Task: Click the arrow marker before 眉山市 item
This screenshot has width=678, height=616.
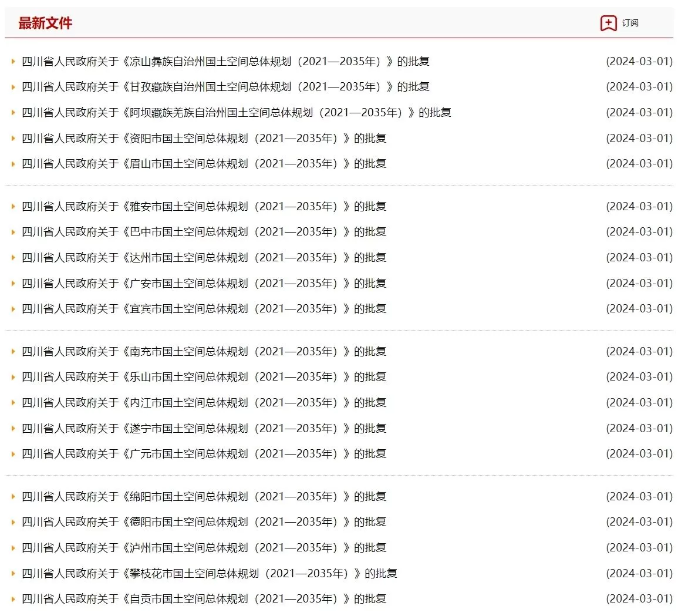Action: point(13,164)
